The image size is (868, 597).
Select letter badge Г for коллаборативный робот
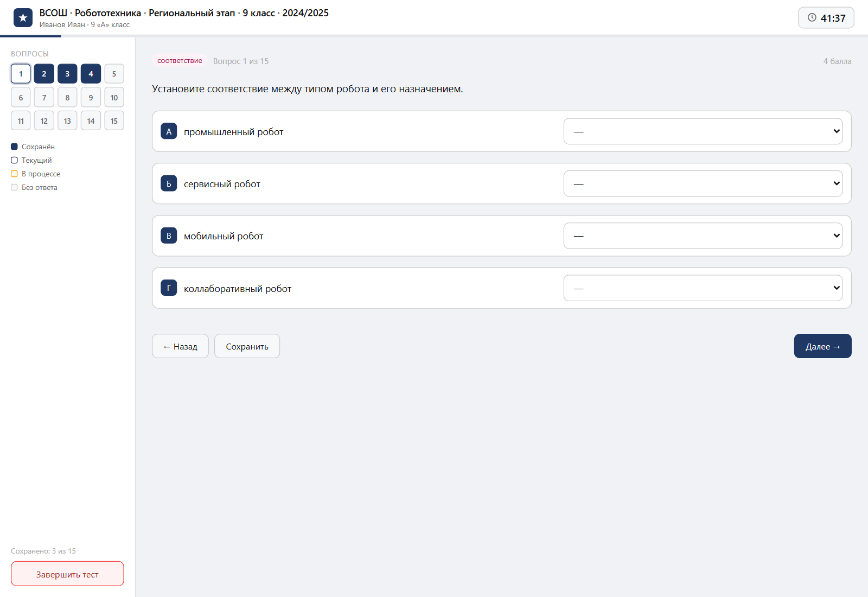[x=169, y=288]
